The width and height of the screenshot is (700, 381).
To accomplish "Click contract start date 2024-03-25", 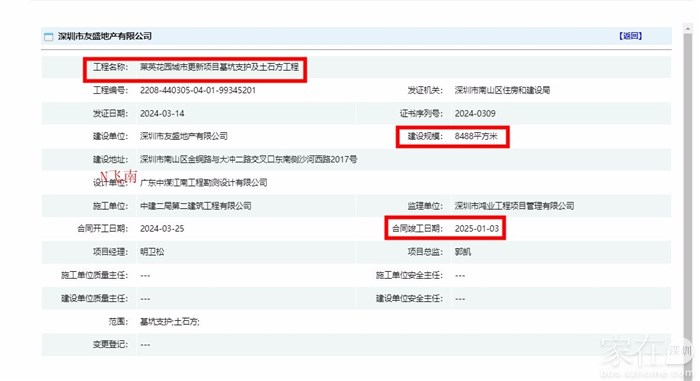I will [x=162, y=228].
